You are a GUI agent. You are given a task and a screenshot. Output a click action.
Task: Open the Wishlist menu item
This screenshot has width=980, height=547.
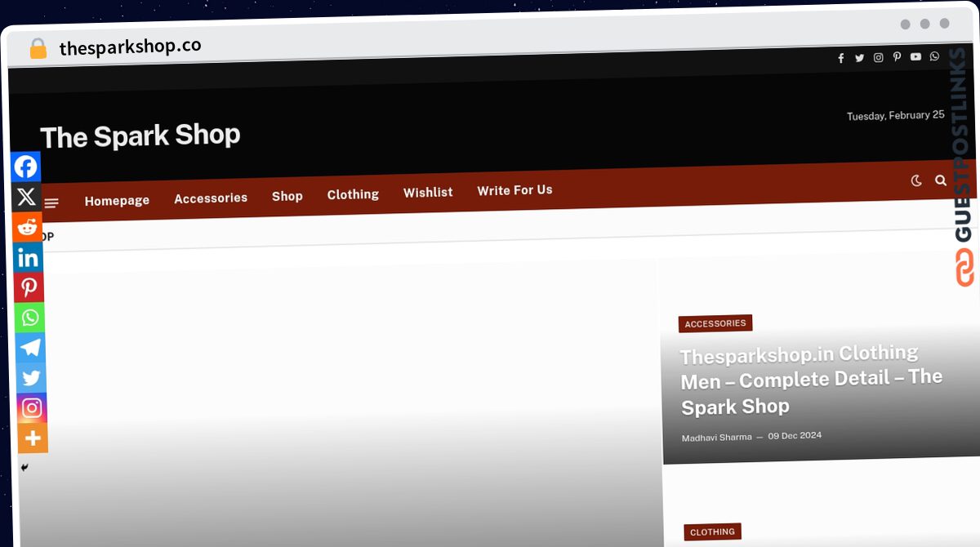click(x=428, y=192)
